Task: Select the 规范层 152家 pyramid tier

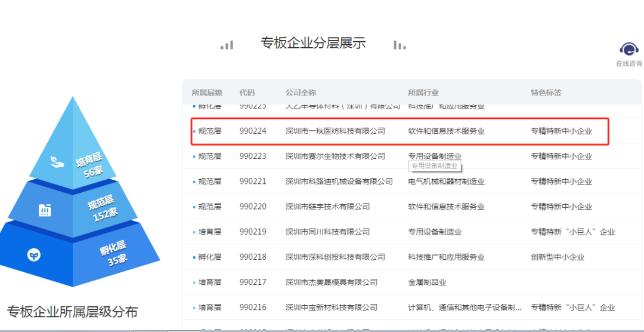Action: (x=102, y=207)
